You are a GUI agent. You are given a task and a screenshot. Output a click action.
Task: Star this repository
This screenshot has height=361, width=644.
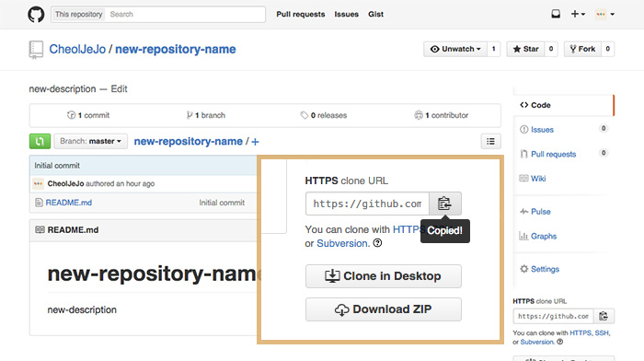coord(525,49)
